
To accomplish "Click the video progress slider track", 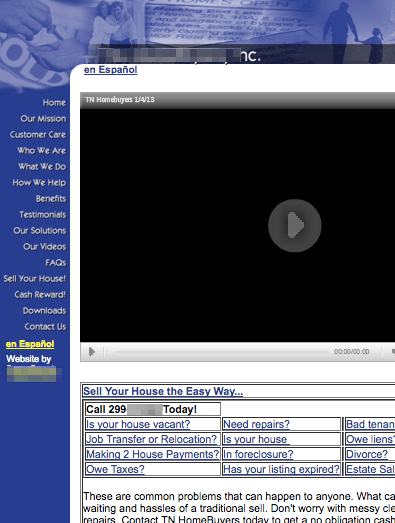I will click(222, 352).
